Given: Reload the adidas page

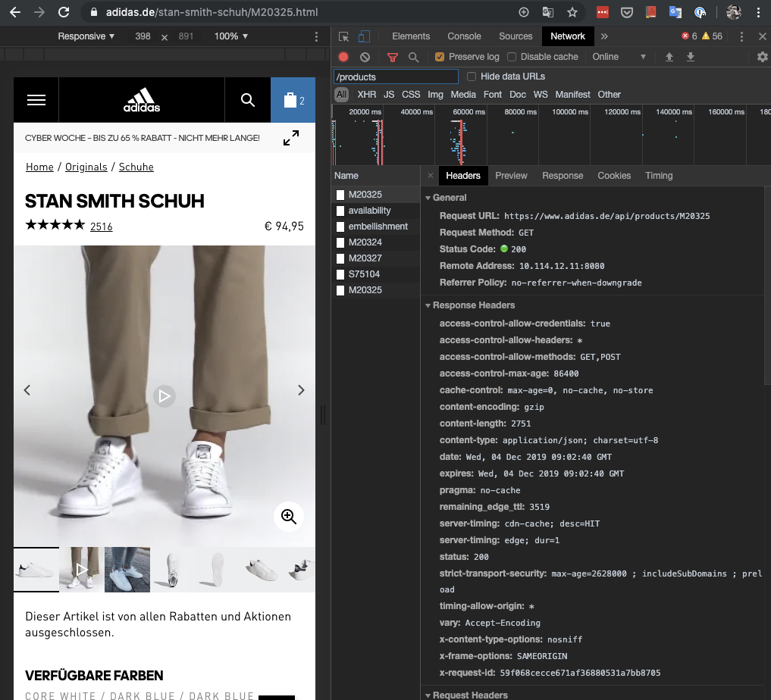Looking at the screenshot, I should 64,12.
